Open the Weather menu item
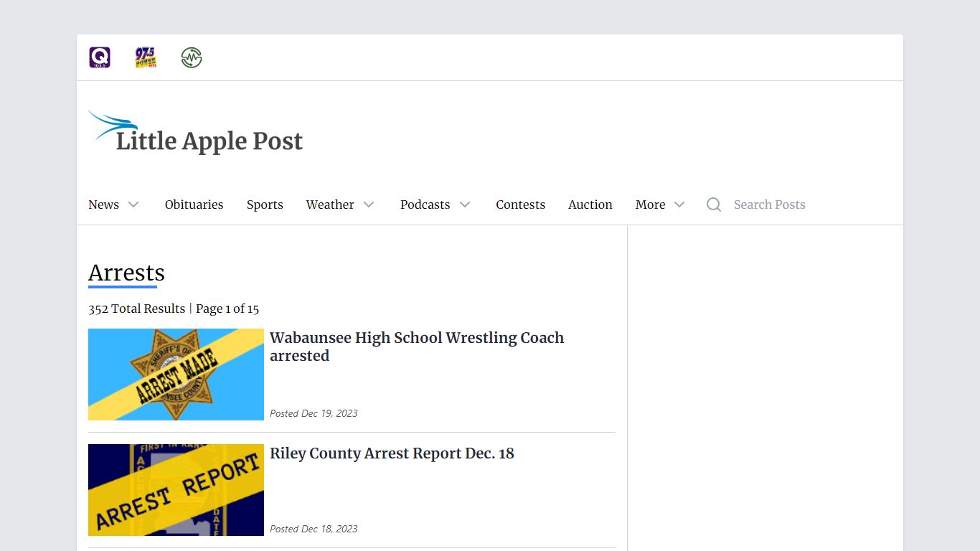The height and width of the screenshot is (551, 980). point(330,204)
